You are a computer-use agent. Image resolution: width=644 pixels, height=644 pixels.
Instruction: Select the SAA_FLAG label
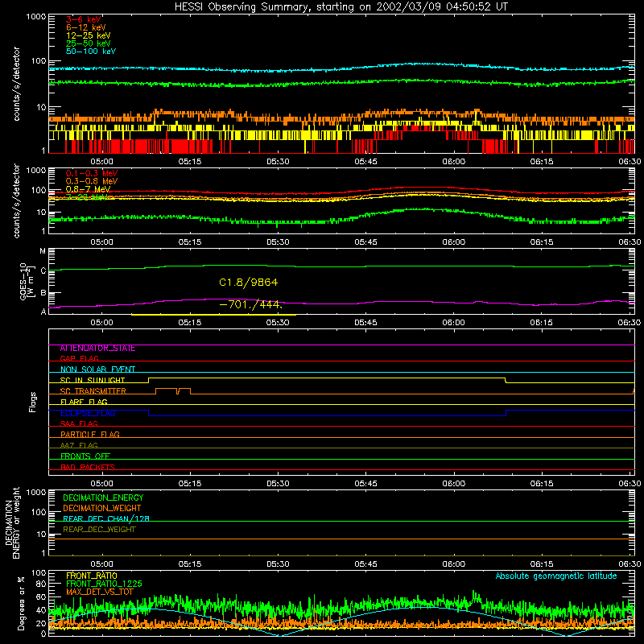(x=79, y=424)
